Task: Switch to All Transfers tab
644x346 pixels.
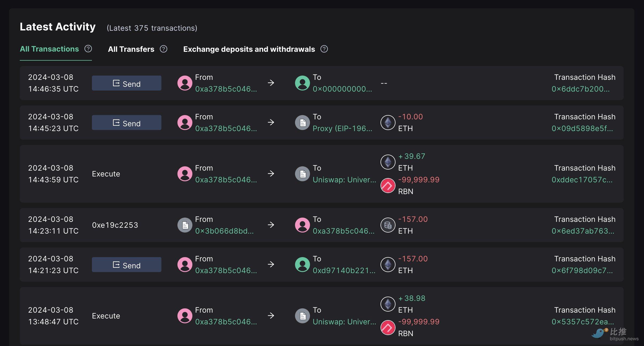Action: [x=131, y=49]
